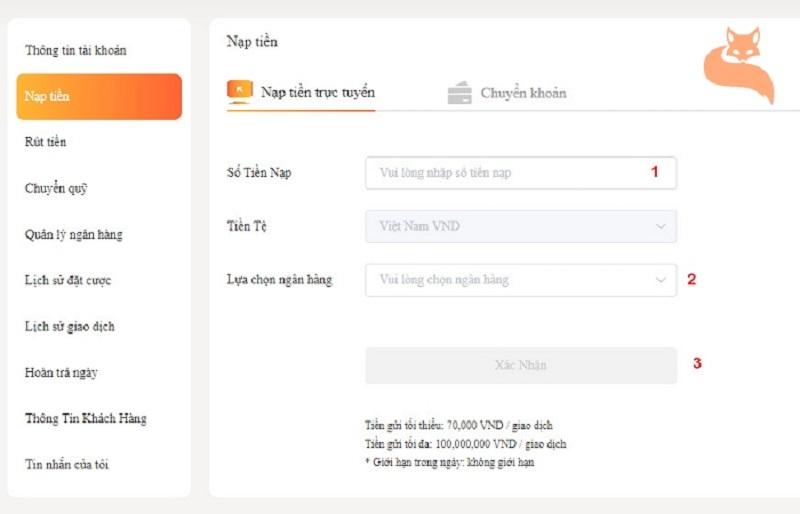Click the Lựa chọn ngân hàng label
Screen dimensions: 800x514
280,280
